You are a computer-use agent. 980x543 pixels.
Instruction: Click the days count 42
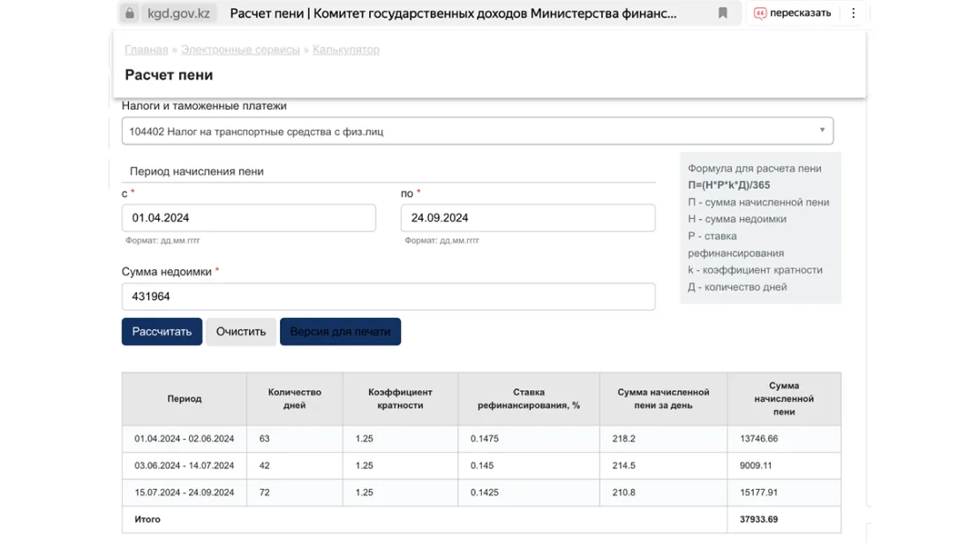click(264, 465)
